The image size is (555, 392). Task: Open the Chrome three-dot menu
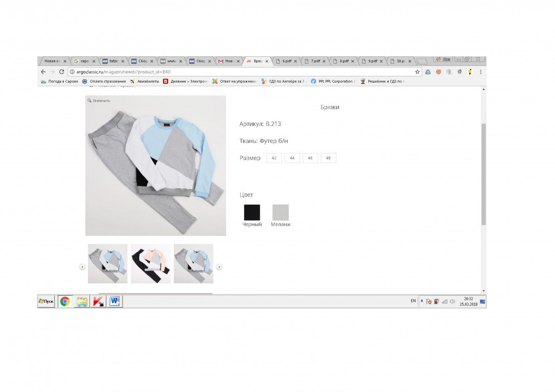pyautogui.click(x=481, y=72)
